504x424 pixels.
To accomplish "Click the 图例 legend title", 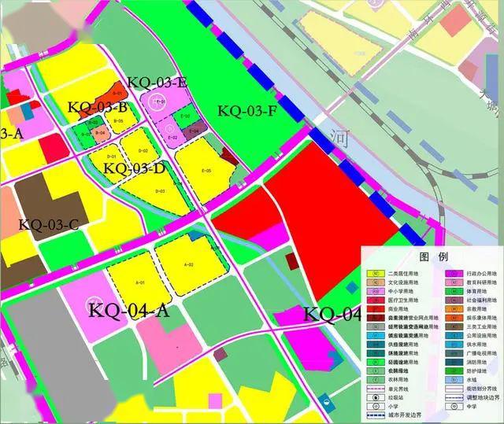I will tap(434, 256).
